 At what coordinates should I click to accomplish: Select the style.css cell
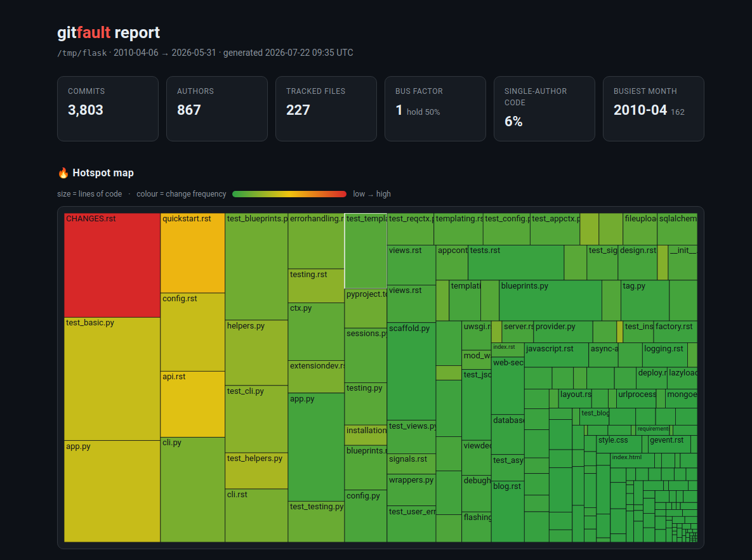619,444
